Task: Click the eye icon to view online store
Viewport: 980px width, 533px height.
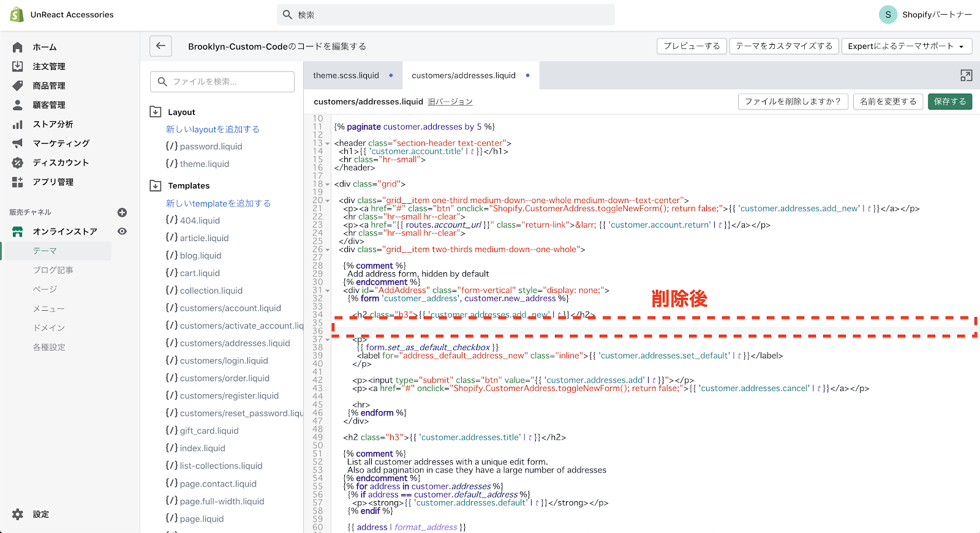Action: (123, 231)
